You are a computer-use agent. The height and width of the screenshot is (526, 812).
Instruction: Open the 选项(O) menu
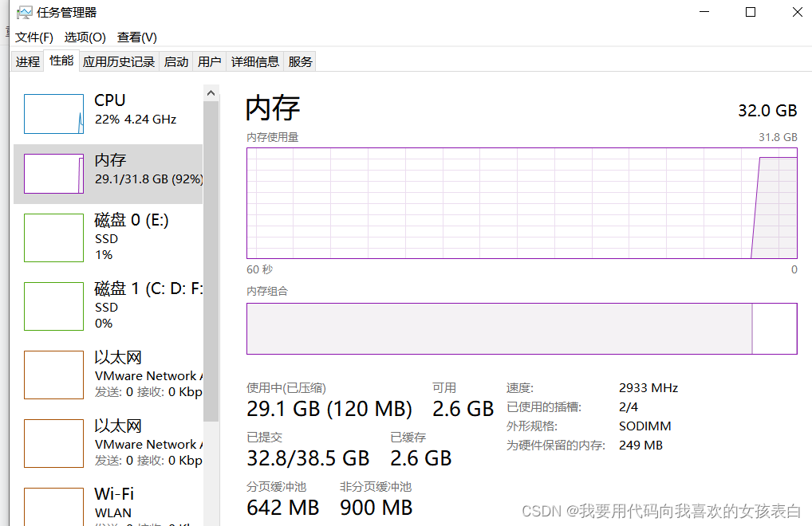coord(85,37)
